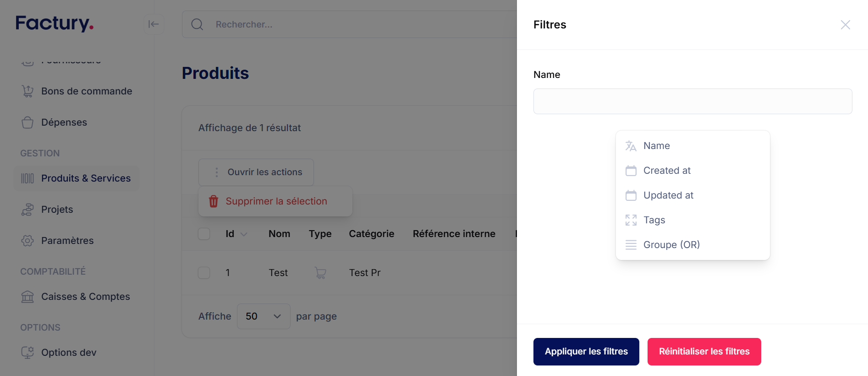
Task: Click the Dépenses shopping bag icon
Action: (x=27, y=122)
